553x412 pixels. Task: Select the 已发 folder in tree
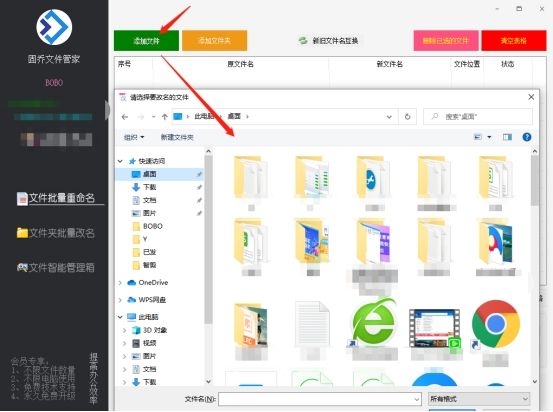click(x=150, y=252)
